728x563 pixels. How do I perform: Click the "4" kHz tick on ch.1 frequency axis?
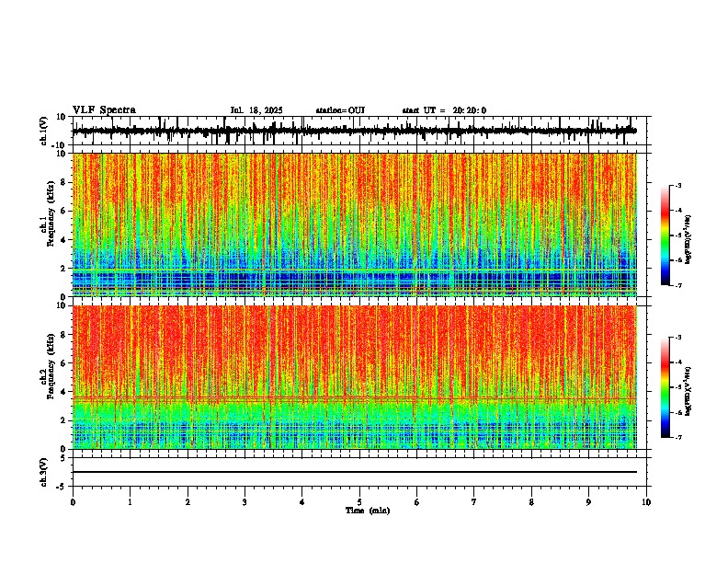tap(64, 240)
